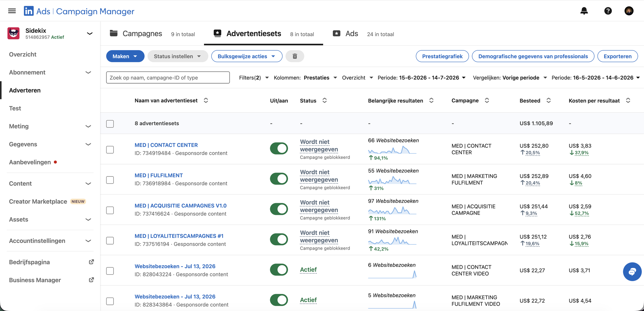Click sparkline chart for ACQUISITIE CAMPAGNES V1.0
The image size is (644, 311).
(392, 210)
